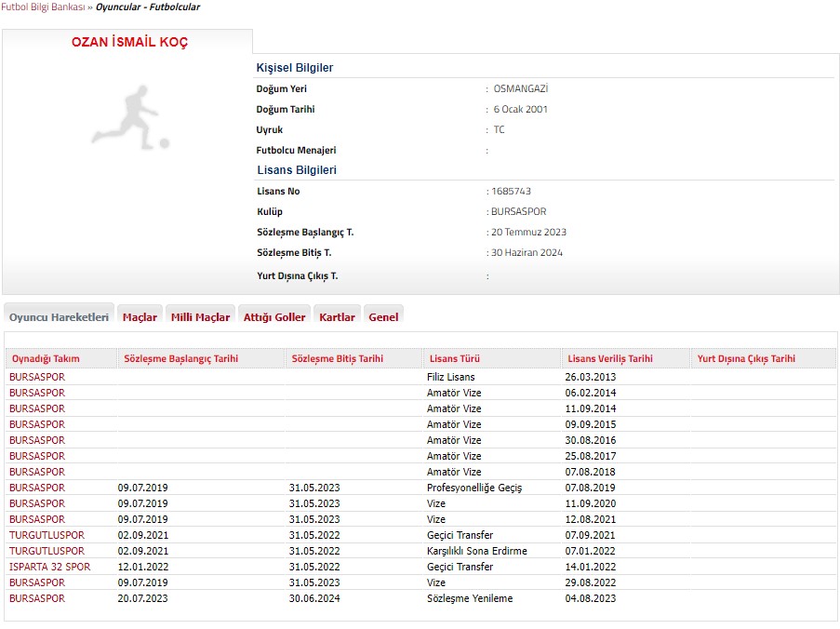Click TURGUTLUSPOR in the Karşılıklı Sona Erdirme row
The width and height of the screenshot is (840, 629).
click(x=47, y=551)
